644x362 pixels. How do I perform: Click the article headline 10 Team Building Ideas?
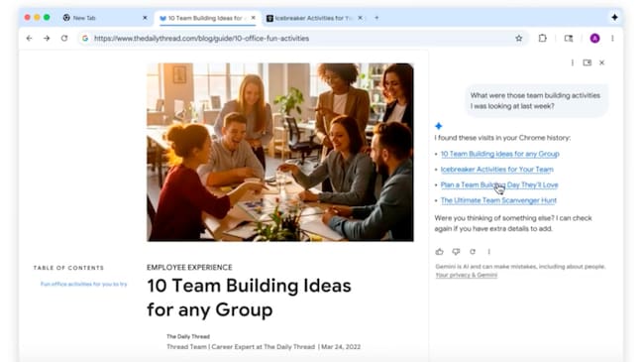tap(249, 298)
